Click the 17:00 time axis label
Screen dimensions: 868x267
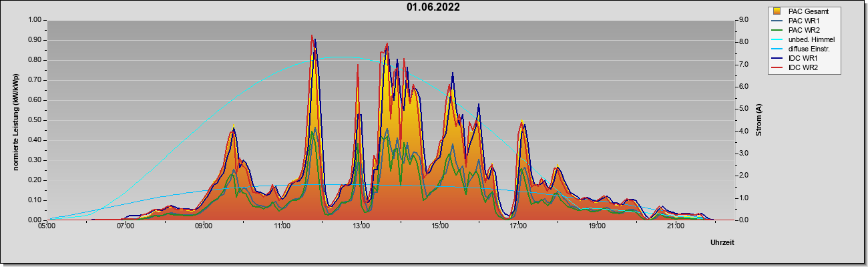click(x=518, y=226)
